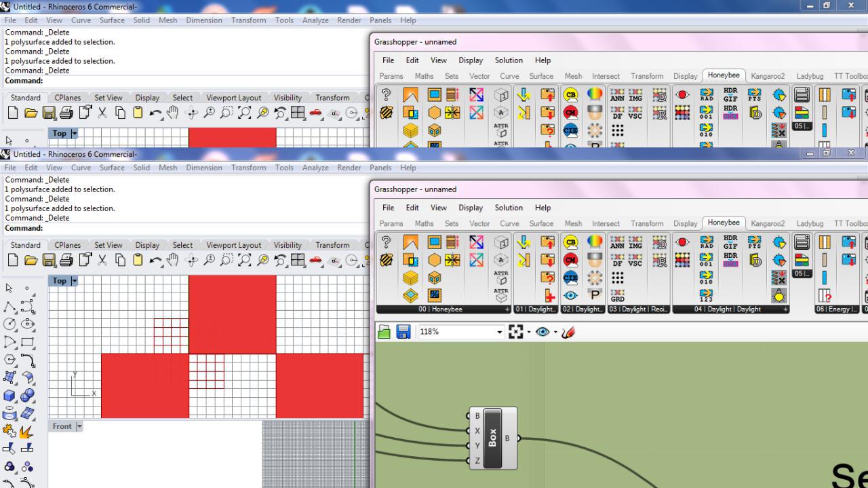Select the Box solid tool in Rhino's left sidebar

9,396
